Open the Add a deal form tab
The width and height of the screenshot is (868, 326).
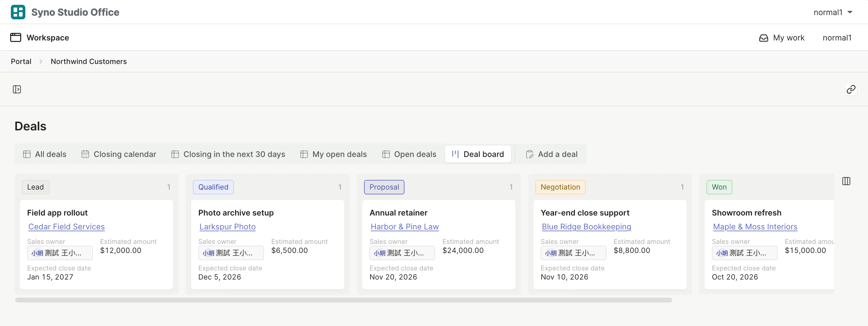point(552,154)
